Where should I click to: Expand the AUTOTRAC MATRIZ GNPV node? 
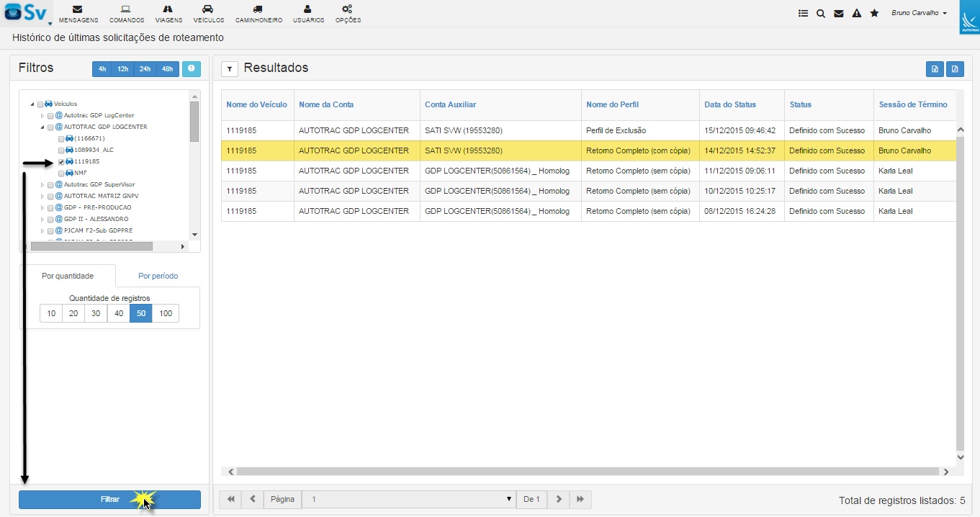(42, 197)
